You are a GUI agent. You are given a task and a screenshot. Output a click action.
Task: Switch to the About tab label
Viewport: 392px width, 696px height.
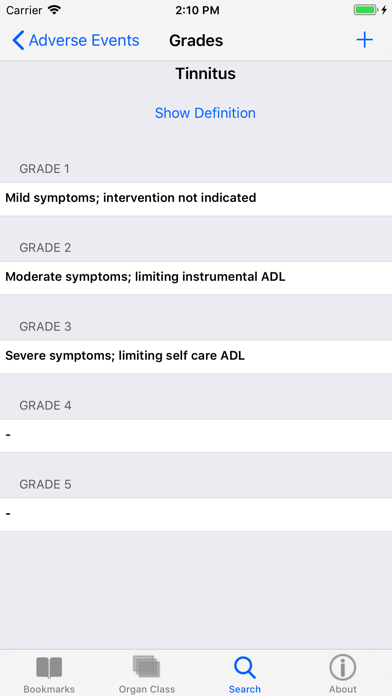(342, 689)
